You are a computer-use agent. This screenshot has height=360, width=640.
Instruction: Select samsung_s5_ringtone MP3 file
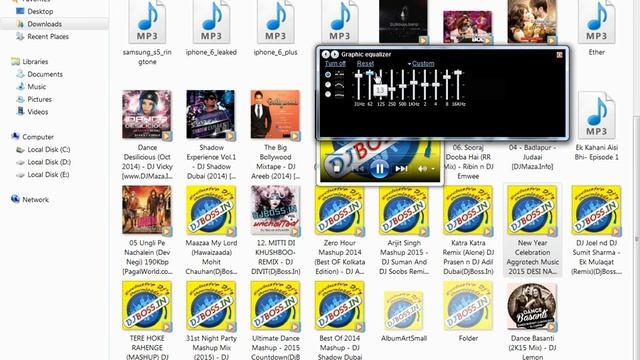pos(147,33)
